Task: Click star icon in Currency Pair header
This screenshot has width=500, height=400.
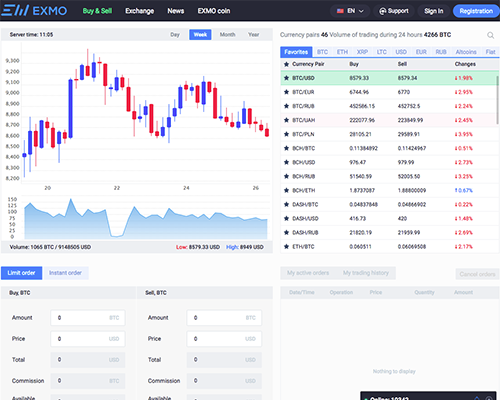Action: point(286,64)
